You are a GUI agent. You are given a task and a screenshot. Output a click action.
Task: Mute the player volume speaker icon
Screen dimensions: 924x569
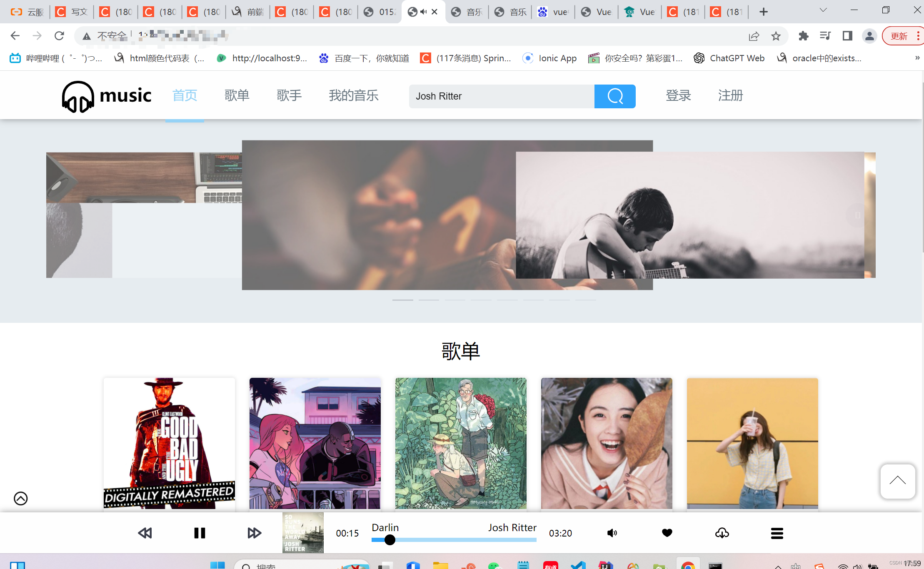click(x=612, y=533)
